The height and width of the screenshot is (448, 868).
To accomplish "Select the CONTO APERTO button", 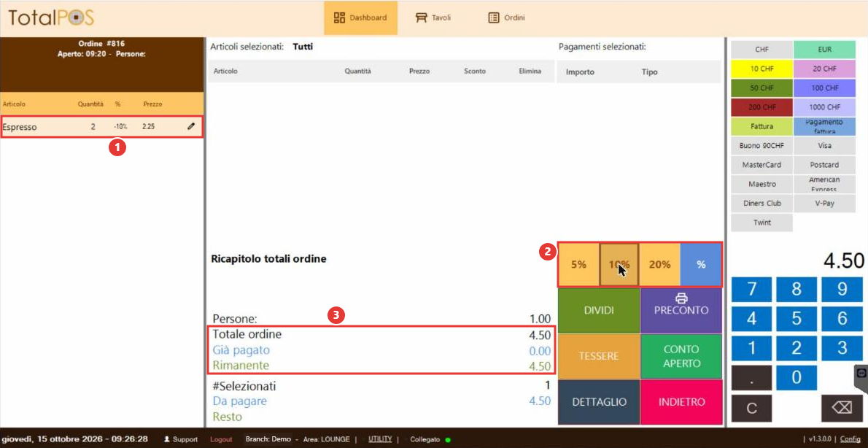I will tap(681, 356).
